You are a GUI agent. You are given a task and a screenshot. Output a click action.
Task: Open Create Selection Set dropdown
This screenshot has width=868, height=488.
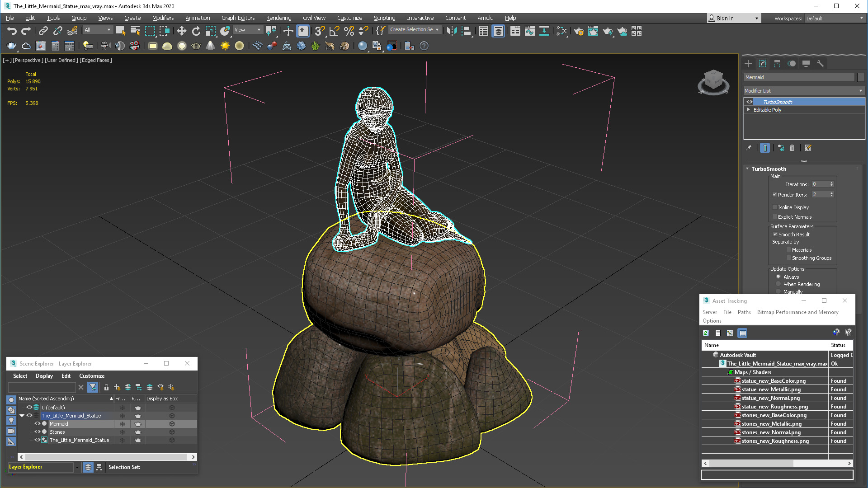(415, 30)
